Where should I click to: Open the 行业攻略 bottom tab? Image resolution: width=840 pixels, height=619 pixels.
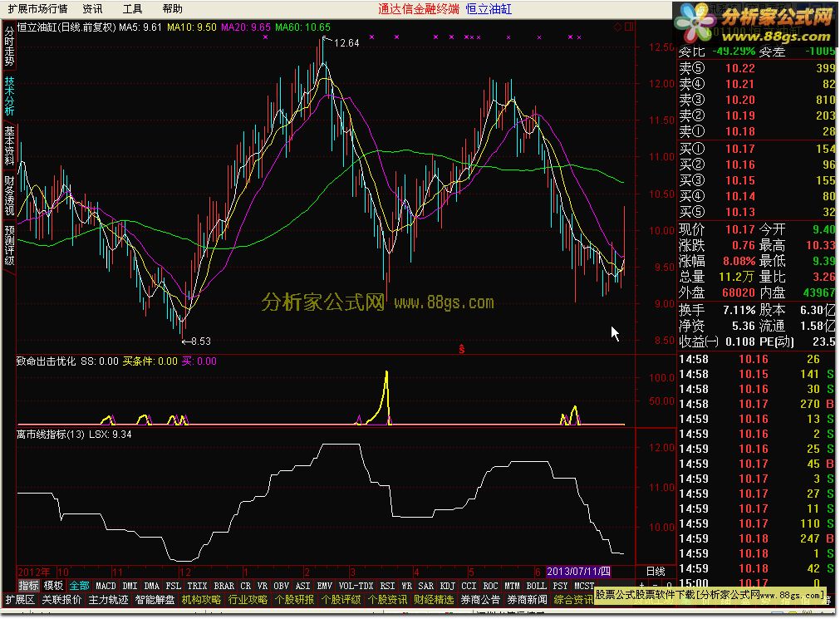pyautogui.click(x=248, y=600)
